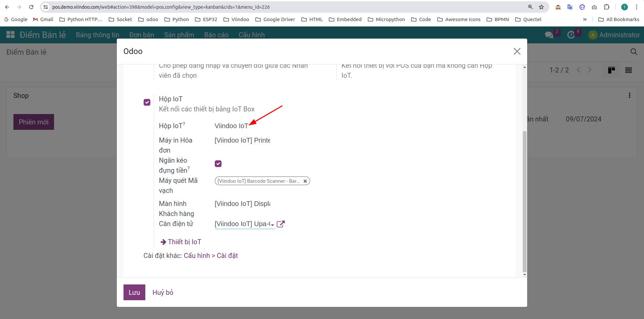Open the Cấu hình menu
The image size is (644, 319).
[251, 35]
